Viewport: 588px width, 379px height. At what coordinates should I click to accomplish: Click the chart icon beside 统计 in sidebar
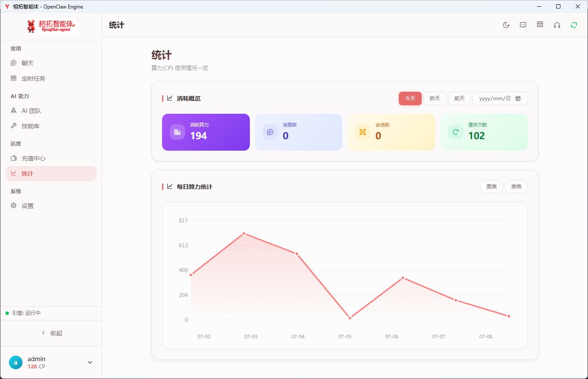click(x=14, y=174)
